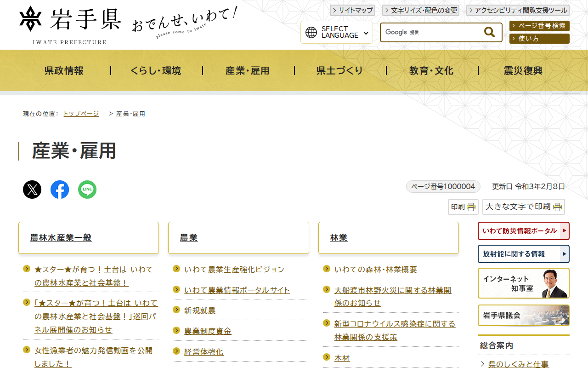Open the 県政情報 menu
588x368 pixels.
click(64, 70)
